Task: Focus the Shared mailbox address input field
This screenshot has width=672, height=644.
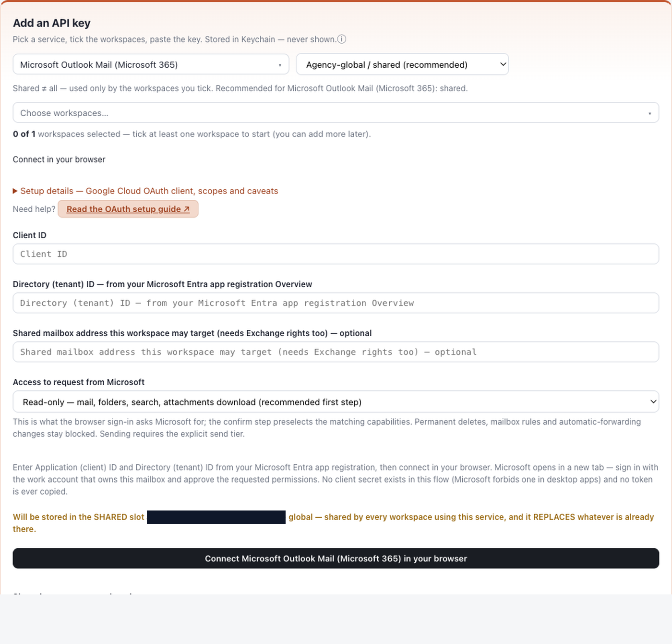Action: [336, 352]
